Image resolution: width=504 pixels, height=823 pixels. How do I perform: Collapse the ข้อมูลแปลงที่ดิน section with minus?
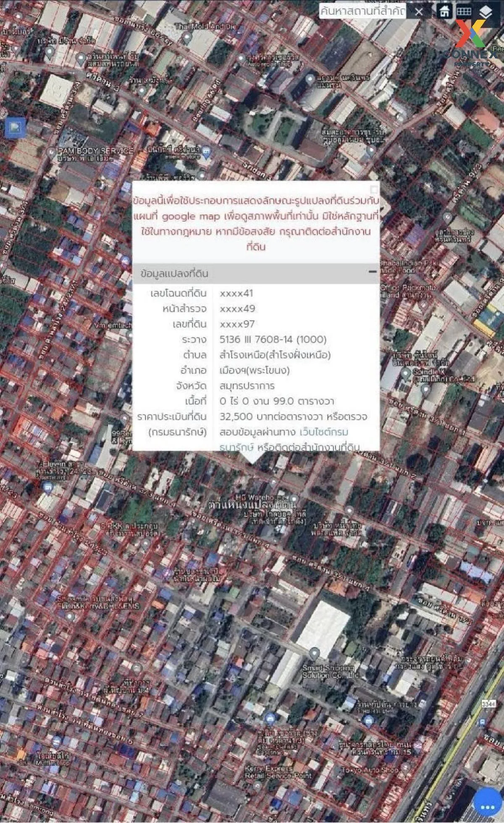click(372, 272)
